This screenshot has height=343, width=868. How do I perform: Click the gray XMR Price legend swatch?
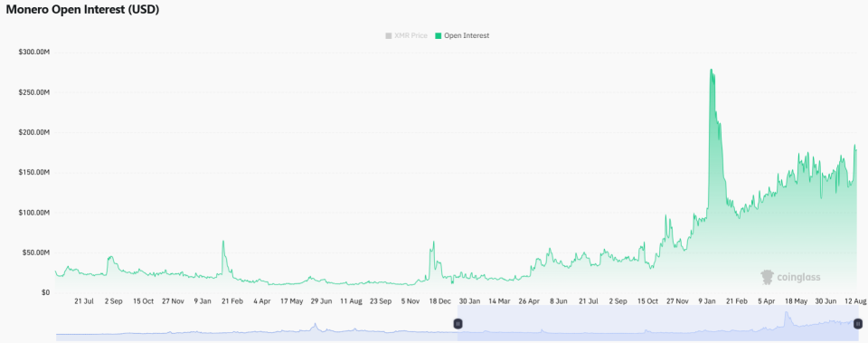coord(389,35)
